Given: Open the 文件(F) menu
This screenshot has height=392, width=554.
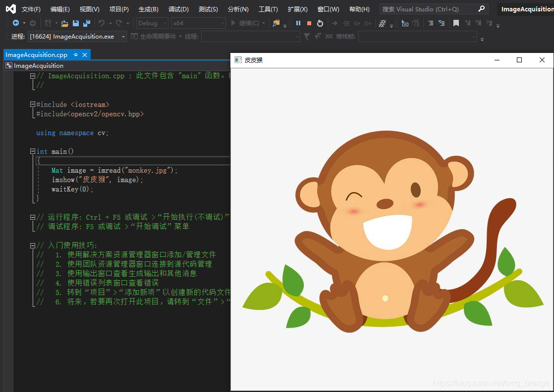Looking at the screenshot, I should (x=31, y=9).
